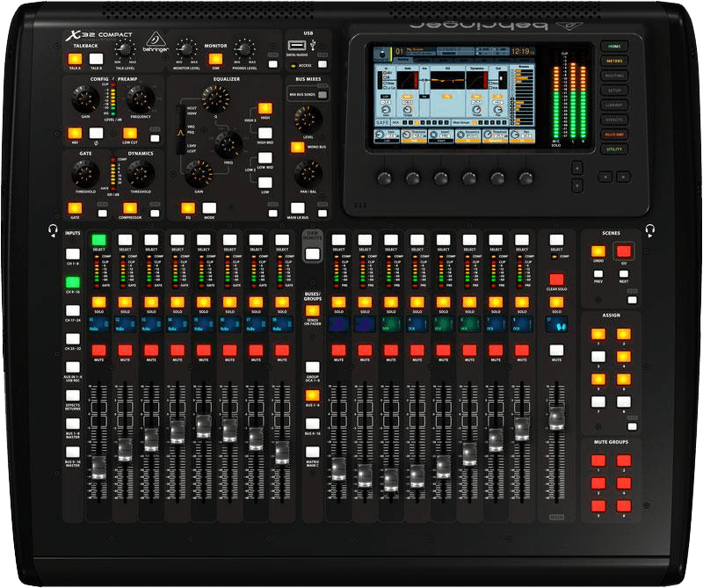Select the High Mid EQ band
The width and height of the screenshot is (703, 588).
click(x=265, y=134)
